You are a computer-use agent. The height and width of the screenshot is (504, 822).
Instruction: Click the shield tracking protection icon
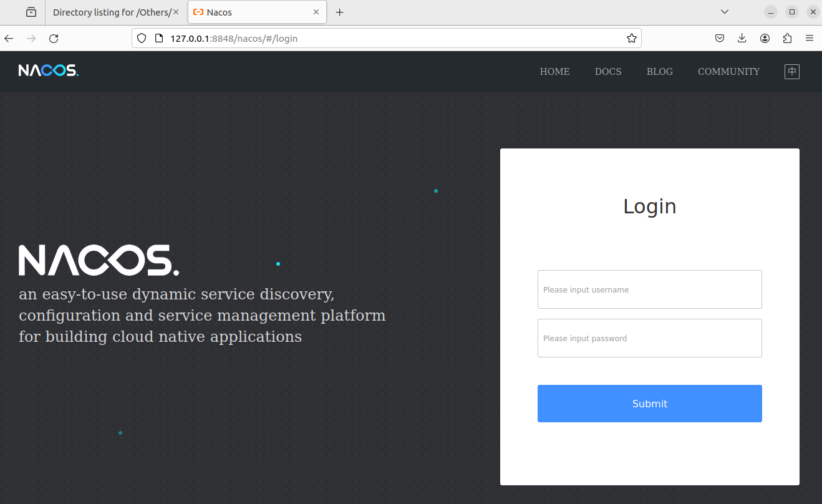click(142, 39)
